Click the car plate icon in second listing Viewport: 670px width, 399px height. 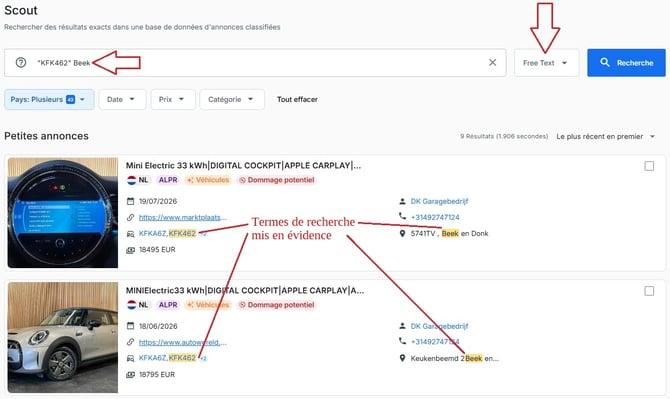[x=130, y=358]
